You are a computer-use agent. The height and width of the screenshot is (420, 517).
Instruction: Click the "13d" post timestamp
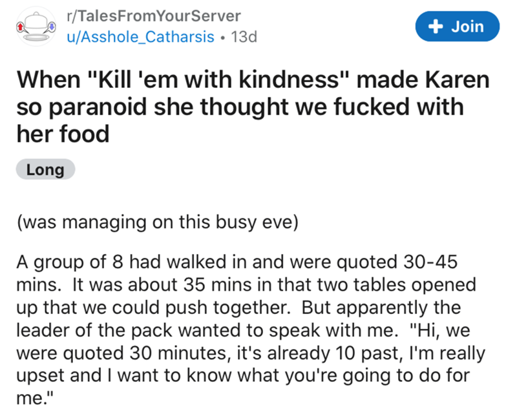click(244, 37)
